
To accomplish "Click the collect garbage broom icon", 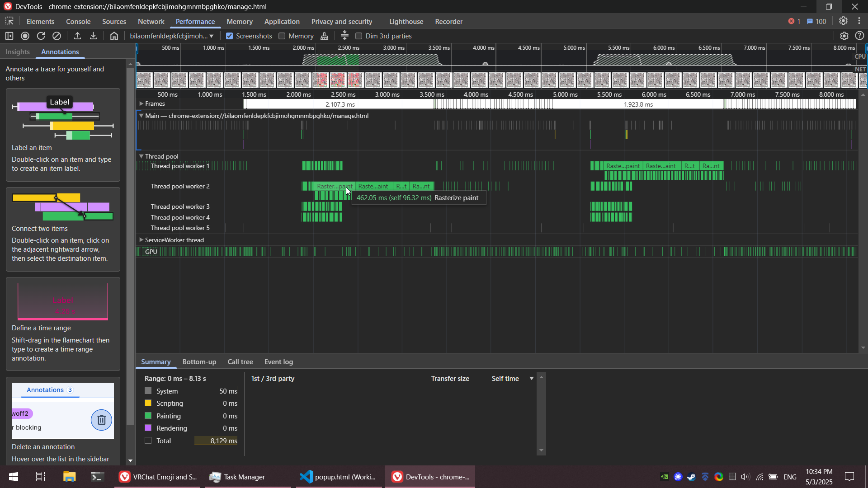I will (325, 36).
